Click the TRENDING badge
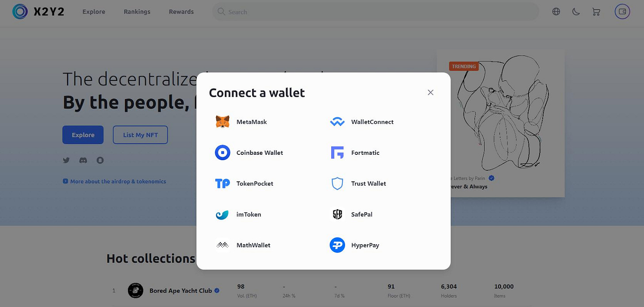Image resolution: width=644 pixels, height=307 pixels. click(464, 66)
